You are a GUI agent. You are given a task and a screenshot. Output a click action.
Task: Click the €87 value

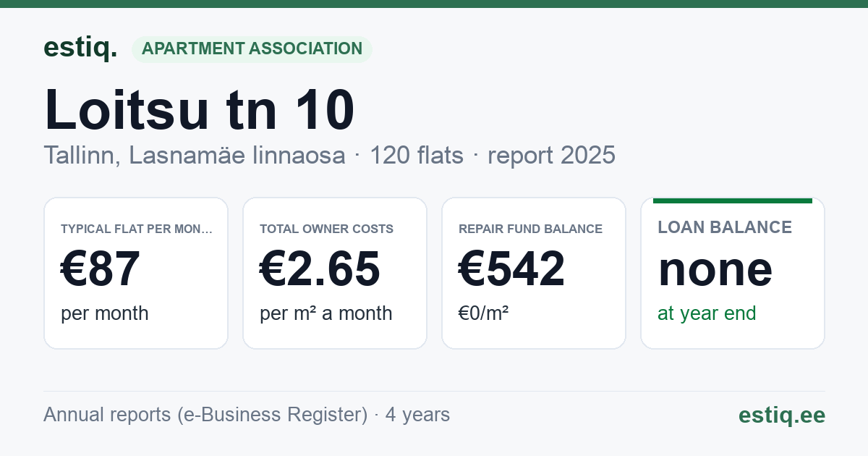pyautogui.click(x=100, y=269)
